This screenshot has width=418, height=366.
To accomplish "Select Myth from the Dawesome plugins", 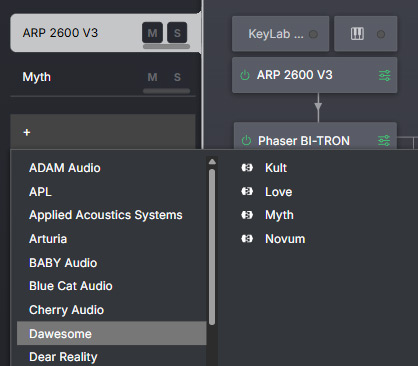I will point(279,215).
